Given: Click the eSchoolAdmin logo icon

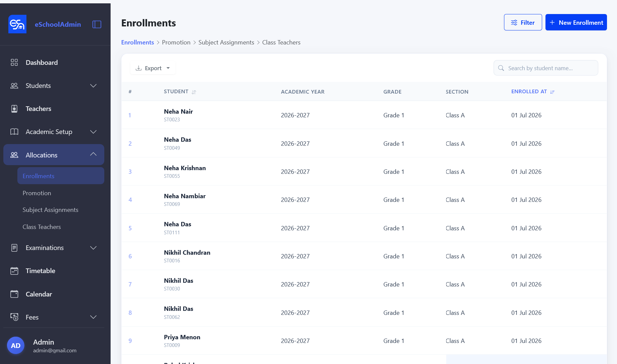Looking at the screenshot, I should coord(17,24).
